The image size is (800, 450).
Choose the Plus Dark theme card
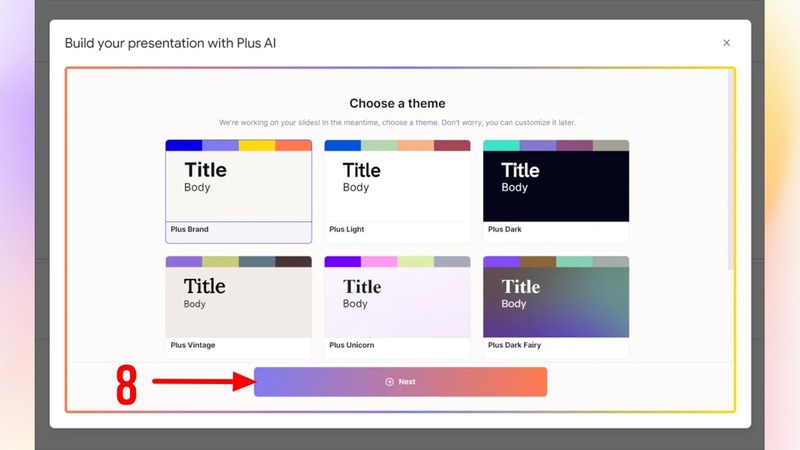[556, 191]
